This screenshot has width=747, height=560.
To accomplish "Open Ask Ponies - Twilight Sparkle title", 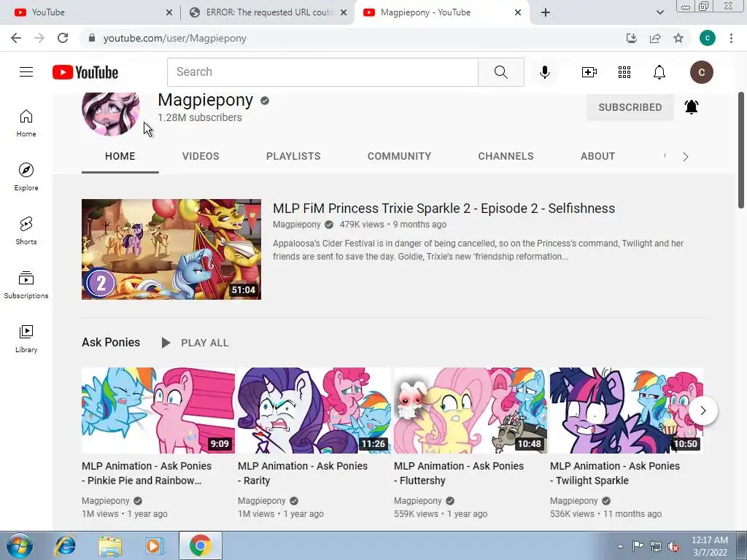I will (x=615, y=473).
